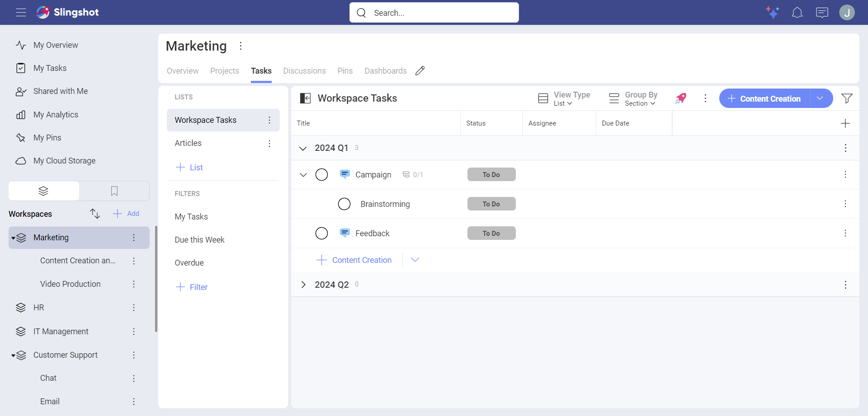
Task: Open Campaign task row options
Action: (845, 174)
